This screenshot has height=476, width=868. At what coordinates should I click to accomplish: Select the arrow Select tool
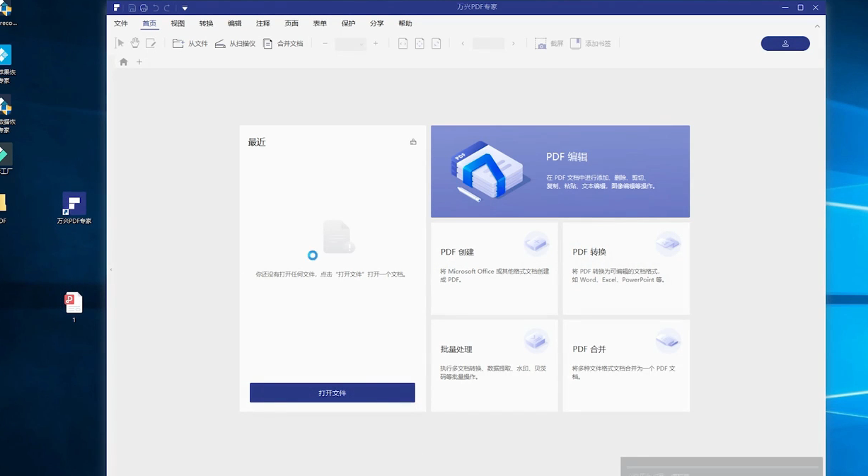click(120, 43)
